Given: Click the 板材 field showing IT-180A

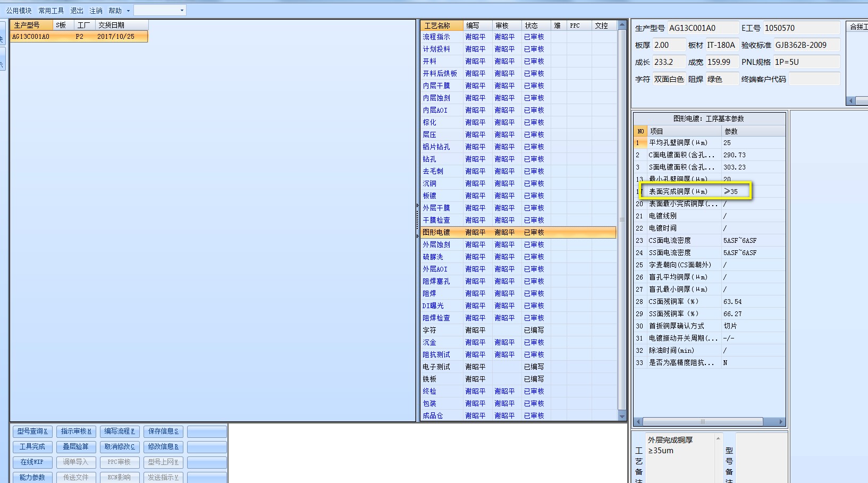Looking at the screenshot, I should pyautogui.click(x=722, y=45).
